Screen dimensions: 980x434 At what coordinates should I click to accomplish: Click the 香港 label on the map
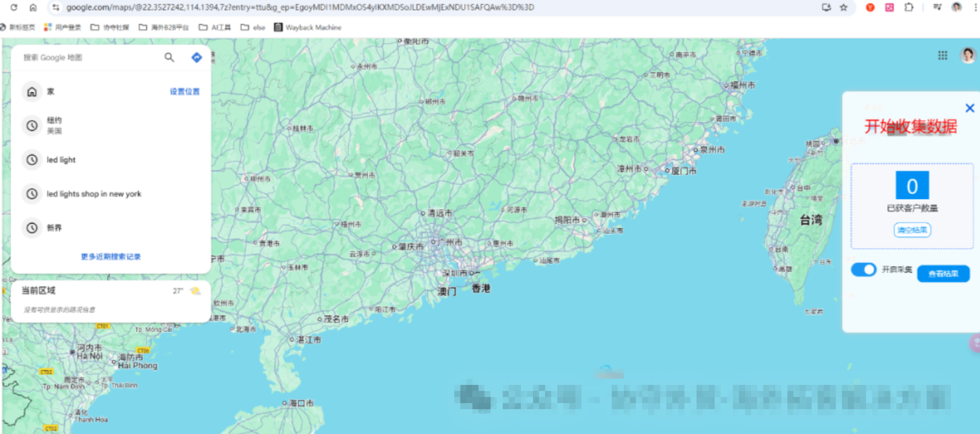coord(481,289)
